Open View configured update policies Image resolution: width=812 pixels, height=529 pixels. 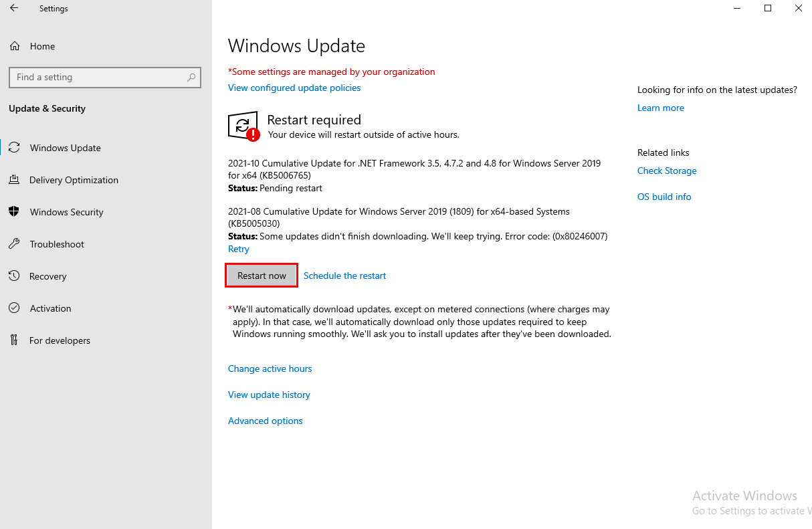294,88
